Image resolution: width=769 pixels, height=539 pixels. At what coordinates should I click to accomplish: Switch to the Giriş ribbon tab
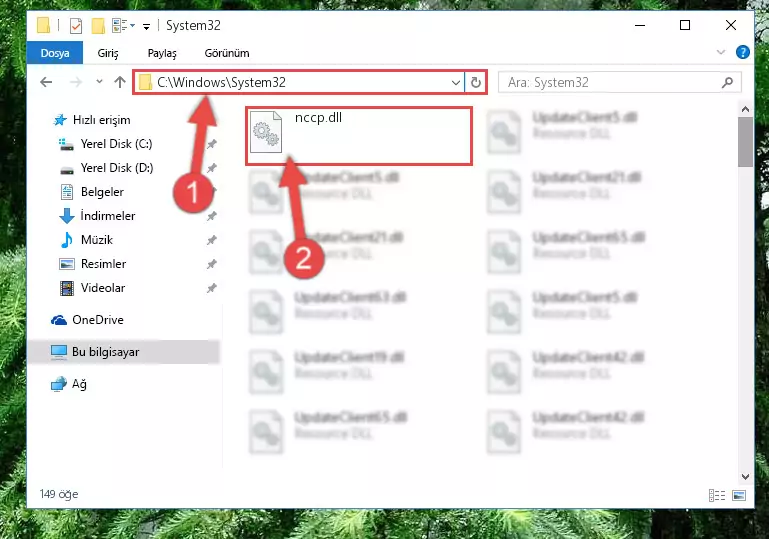click(x=108, y=53)
